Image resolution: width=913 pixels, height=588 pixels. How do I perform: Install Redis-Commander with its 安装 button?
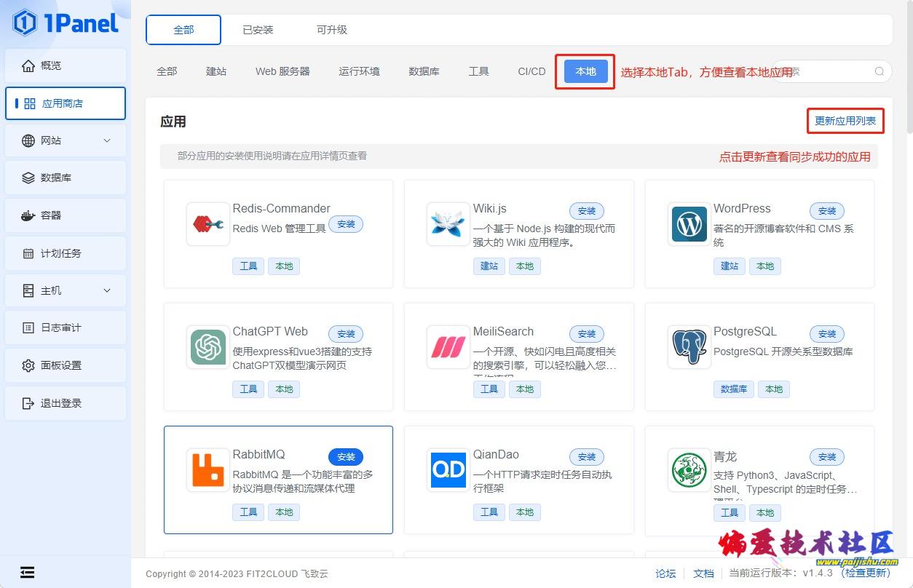pos(346,224)
